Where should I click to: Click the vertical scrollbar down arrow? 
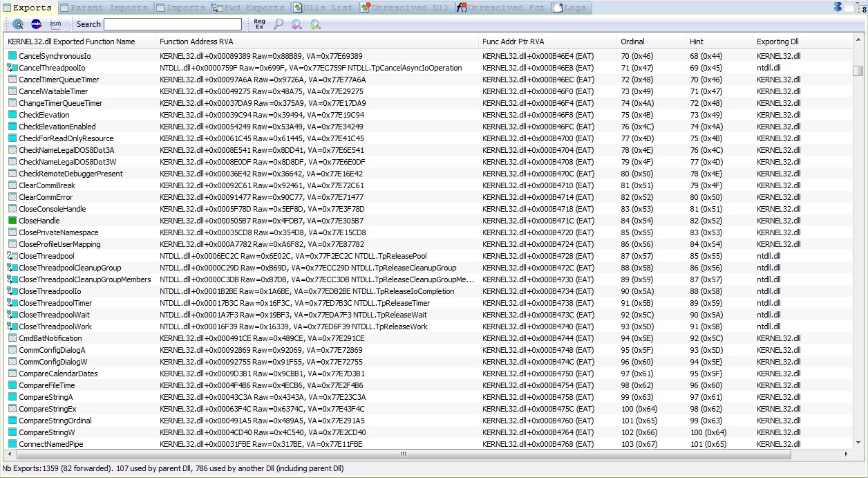[x=858, y=443]
